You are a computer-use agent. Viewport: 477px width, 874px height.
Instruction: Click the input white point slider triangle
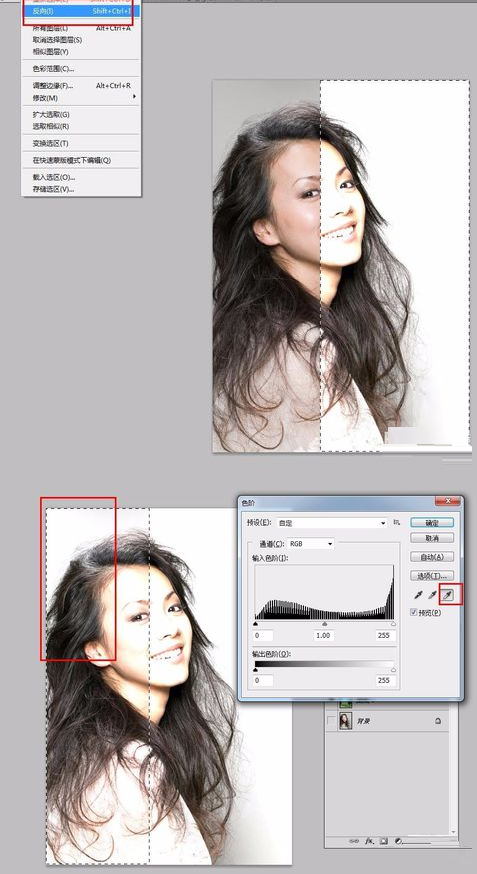(x=393, y=624)
